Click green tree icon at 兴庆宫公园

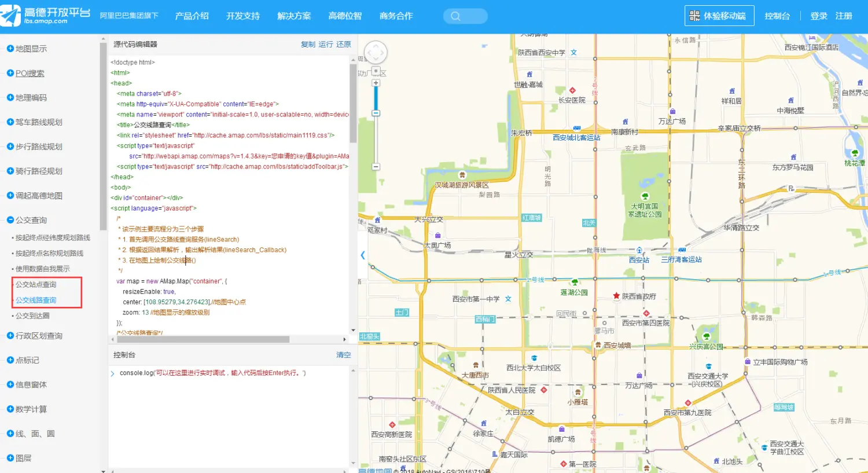pyautogui.click(x=706, y=336)
